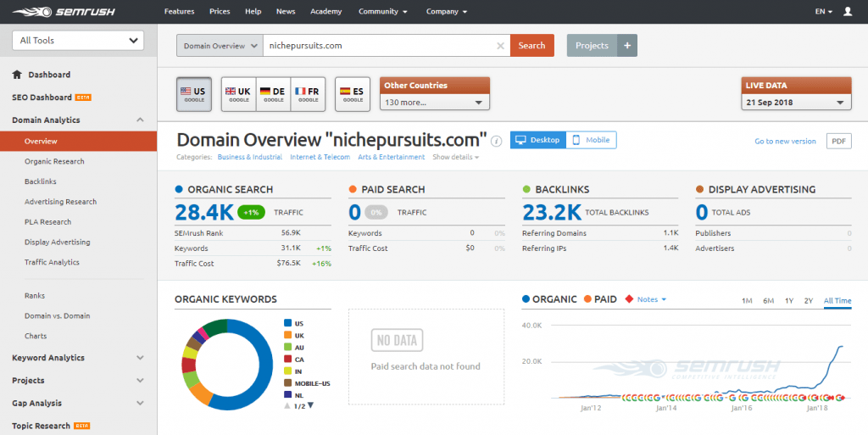The image size is (868, 435).
Task: Go to next legend page arrow
Action: (x=310, y=405)
